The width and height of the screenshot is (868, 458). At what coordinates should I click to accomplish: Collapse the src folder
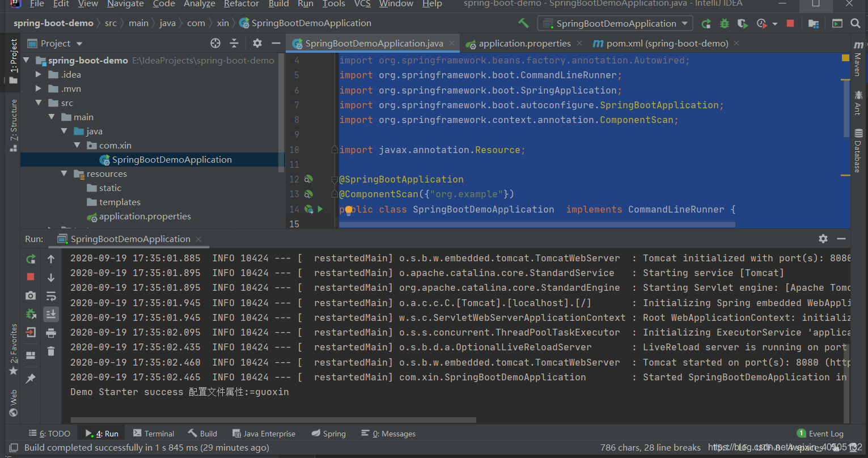(38, 103)
